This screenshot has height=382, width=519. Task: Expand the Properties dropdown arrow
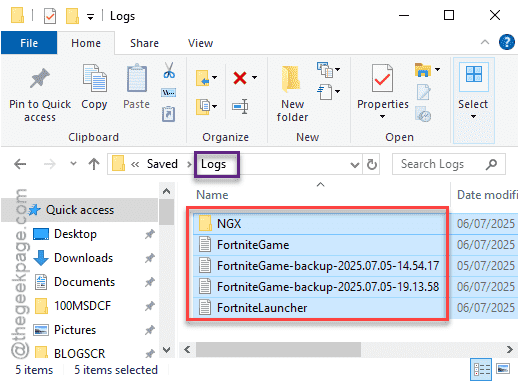tap(383, 117)
